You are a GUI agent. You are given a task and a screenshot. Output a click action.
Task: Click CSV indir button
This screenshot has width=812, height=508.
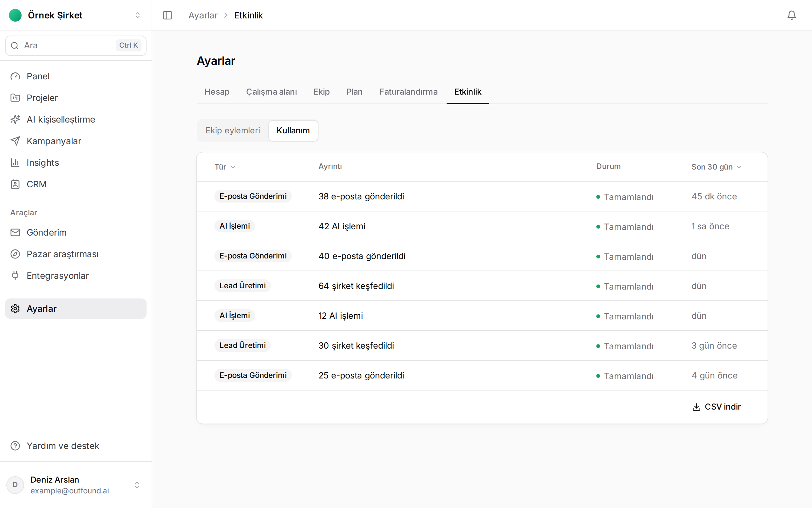717,406
